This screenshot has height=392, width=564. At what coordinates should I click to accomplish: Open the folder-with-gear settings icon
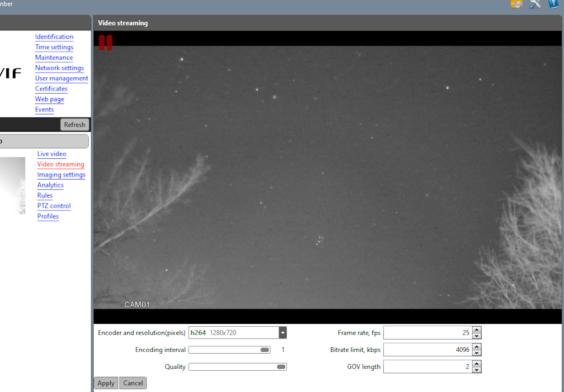[517, 4]
